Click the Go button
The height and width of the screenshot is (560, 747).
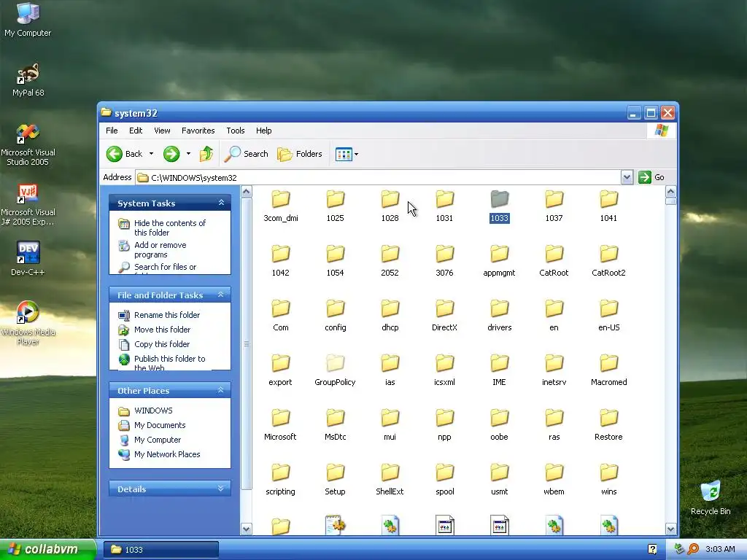coord(651,178)
